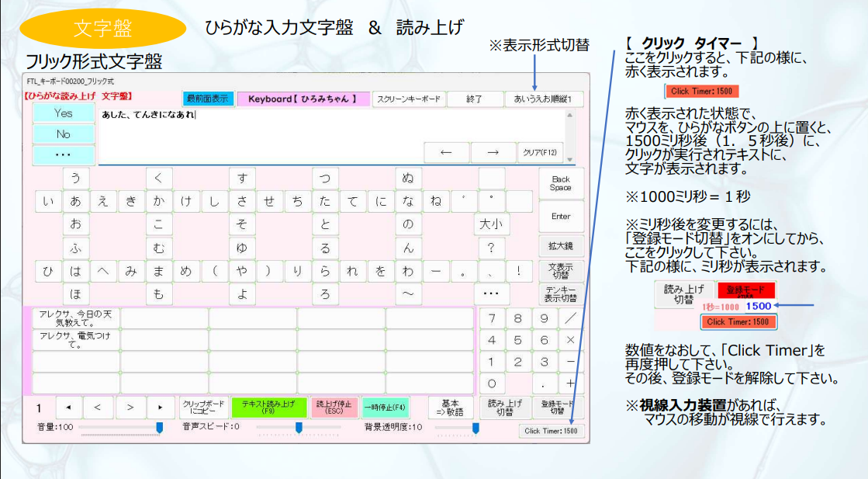The image size is (868, 479).
Task: Adjust the 背景透明度 slider
Action: coord(457,428)
